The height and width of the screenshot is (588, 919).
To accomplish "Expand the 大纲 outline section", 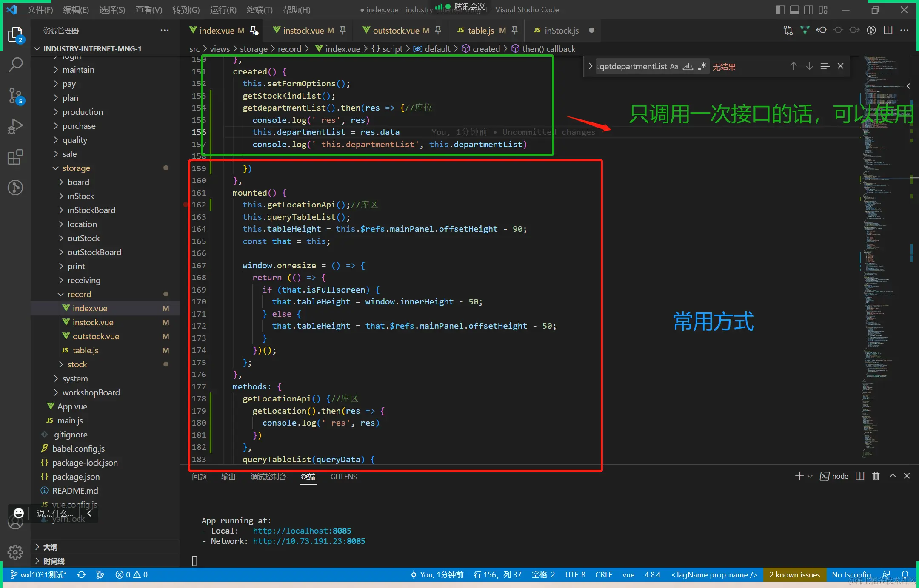I will [x=50, y=547].
